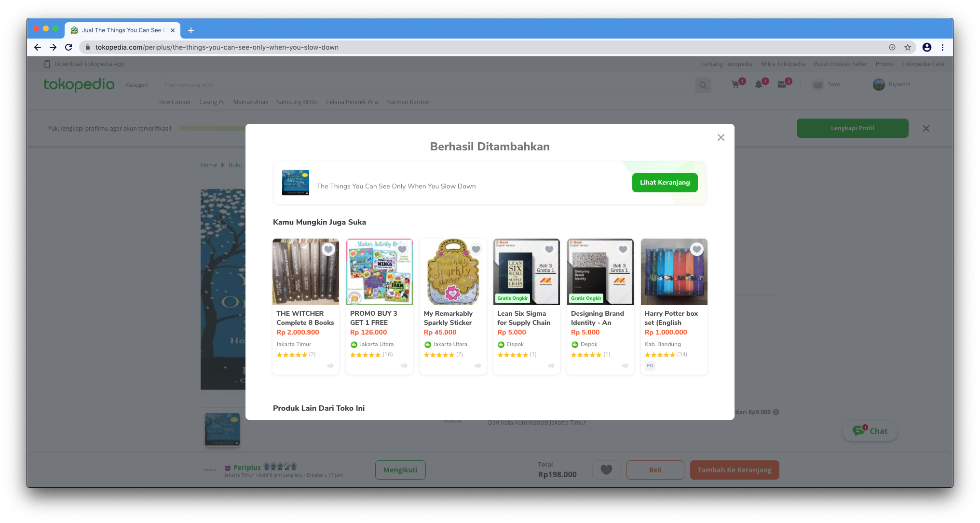The width and height of the screenshot is (980, 523).
Task: Open the inbox envelope icon
Action: [782, 84]
